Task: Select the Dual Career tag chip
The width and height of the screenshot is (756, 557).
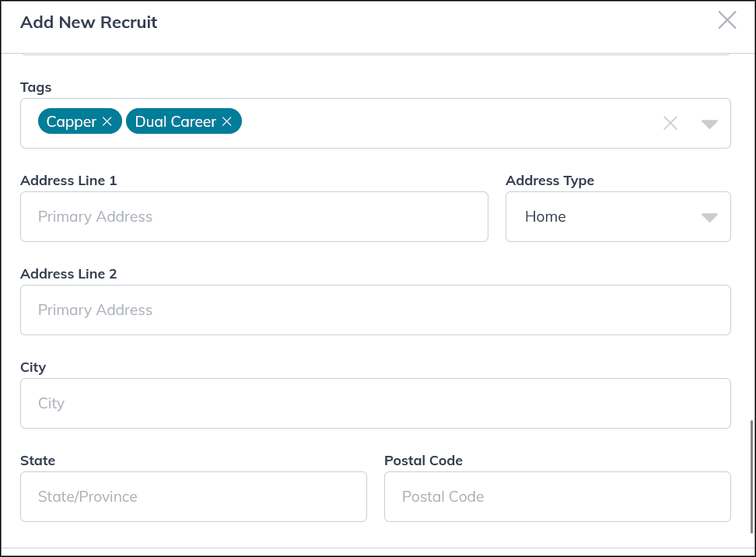Action: 175,121
